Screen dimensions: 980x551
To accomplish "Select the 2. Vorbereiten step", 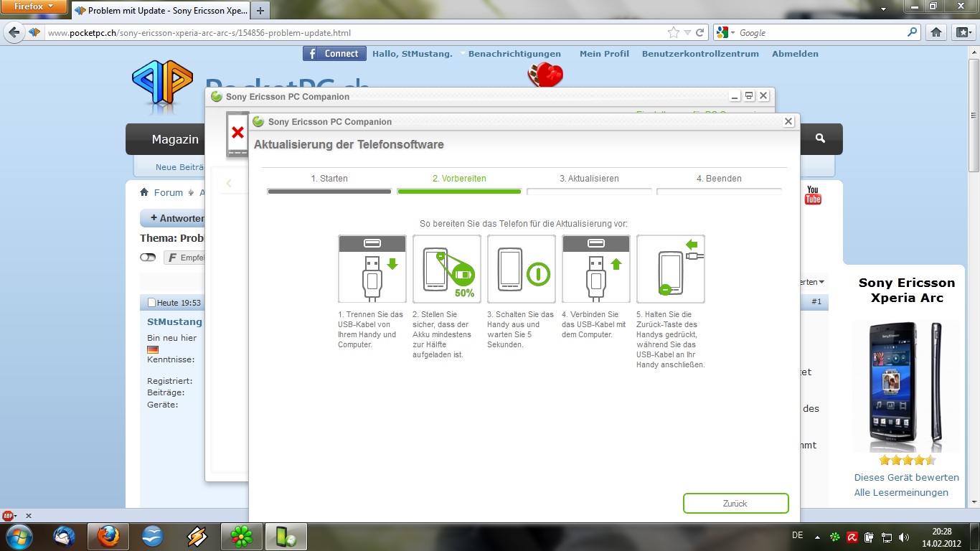I will point(459,179).
